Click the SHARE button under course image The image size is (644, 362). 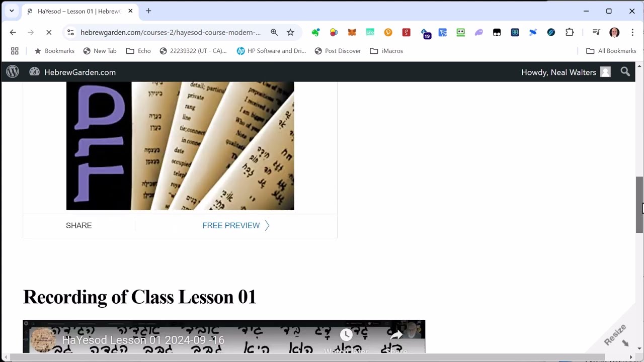coord(79,225)
